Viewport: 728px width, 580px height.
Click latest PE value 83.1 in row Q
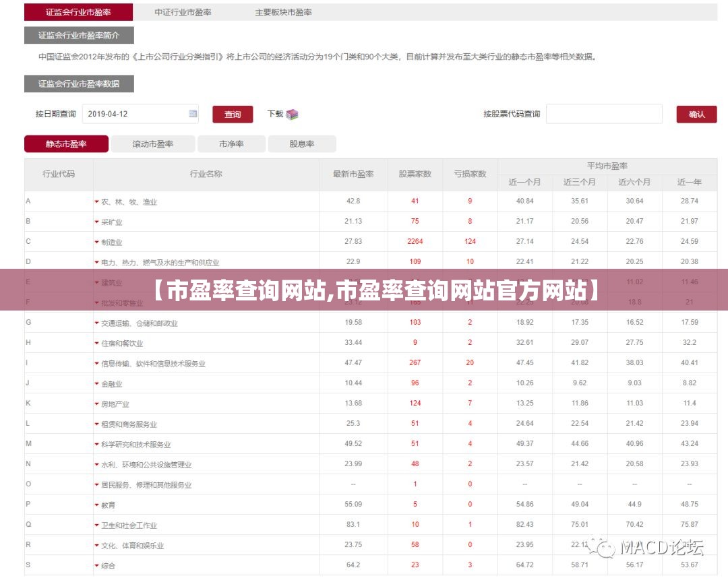tap(353, 524)
